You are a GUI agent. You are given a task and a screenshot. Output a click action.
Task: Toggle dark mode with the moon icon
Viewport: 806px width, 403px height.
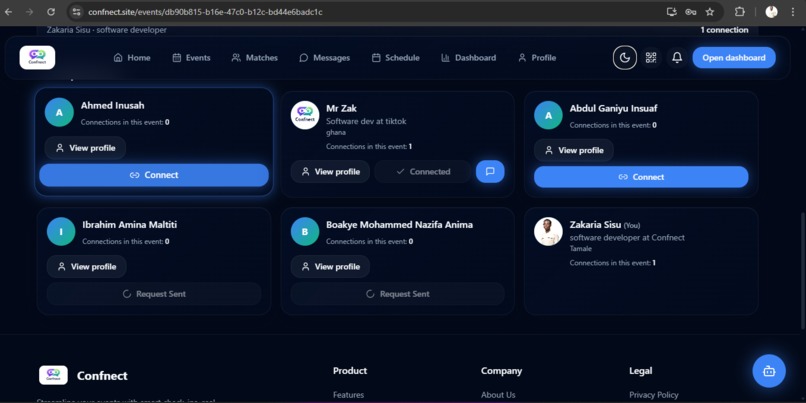pos(625,58)
